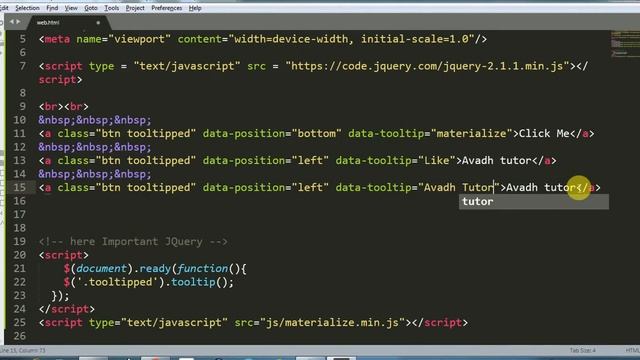Click the 'here Important JQuery' comment

click(133, 242)
